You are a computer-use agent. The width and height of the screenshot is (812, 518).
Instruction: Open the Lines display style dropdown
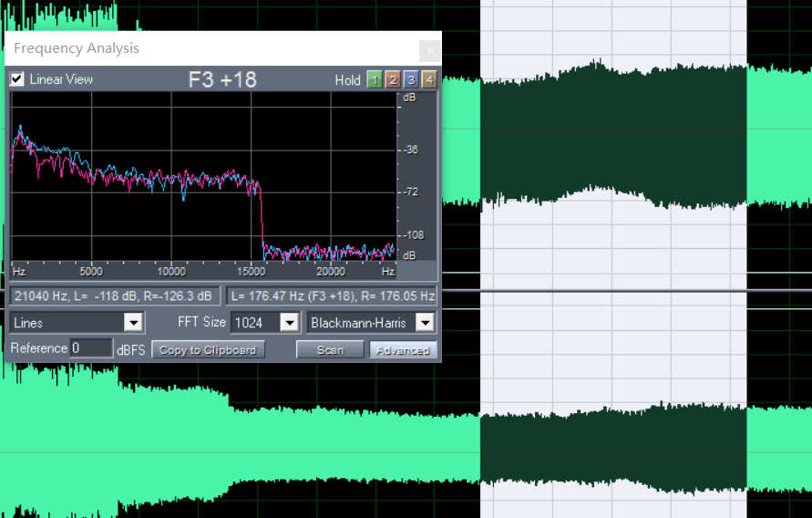pyautogui.click(x=133, y=323)
